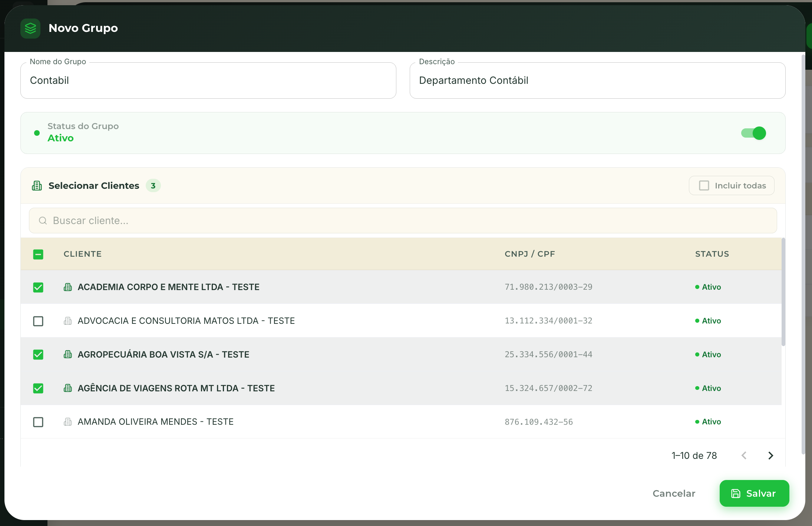The height and width of the screenshot is (526, 812).
Task: Click CPF 876.109.432-56
Action: [539, 422]
